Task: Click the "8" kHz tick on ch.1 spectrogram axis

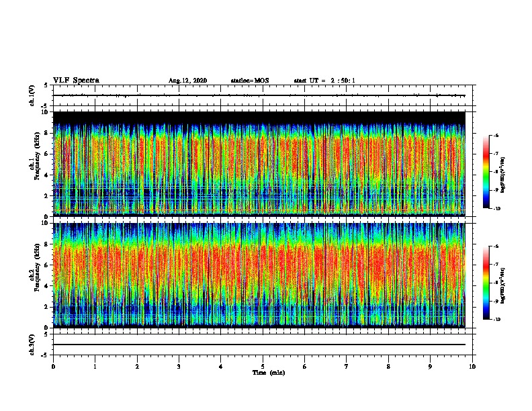Action: coord(46,133)
